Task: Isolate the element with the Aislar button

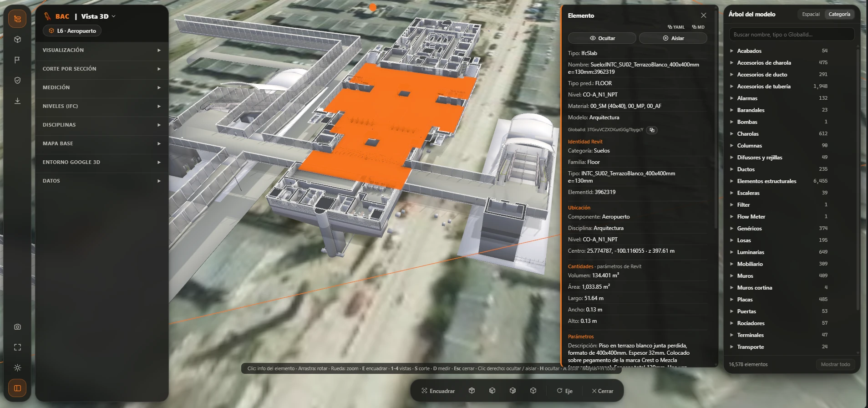Action: (673, 38)
